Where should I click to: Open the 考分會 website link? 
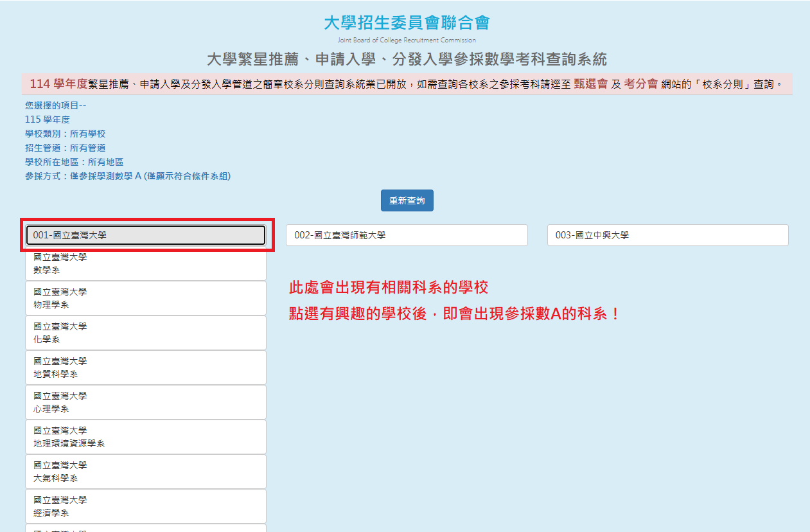(x=640, y=84)
